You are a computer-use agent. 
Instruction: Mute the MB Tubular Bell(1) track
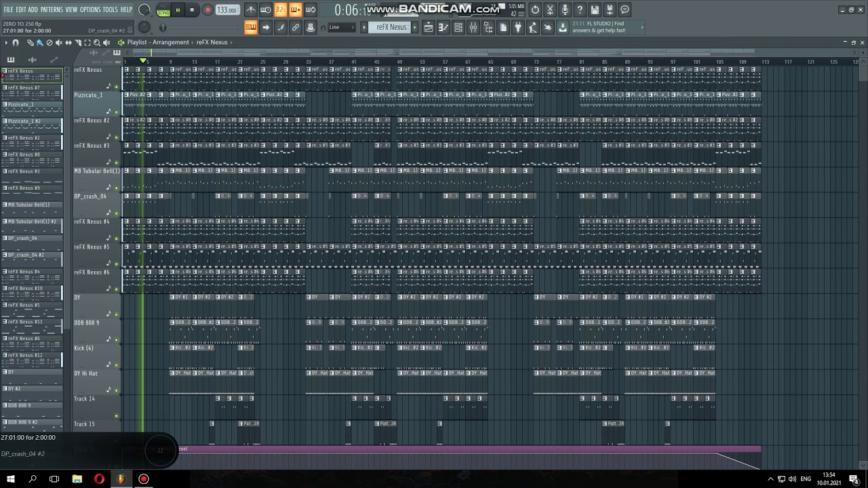117,188
